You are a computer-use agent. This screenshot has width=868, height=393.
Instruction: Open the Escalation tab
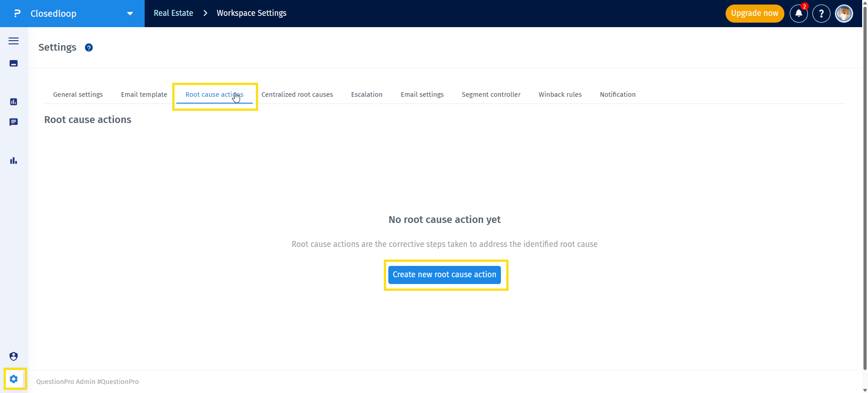tap(367, 95)
